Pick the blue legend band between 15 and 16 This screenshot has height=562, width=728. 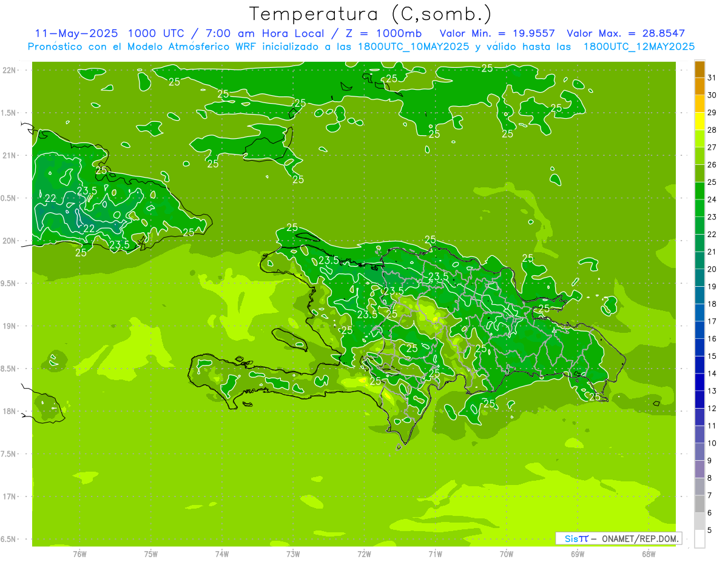699,348
